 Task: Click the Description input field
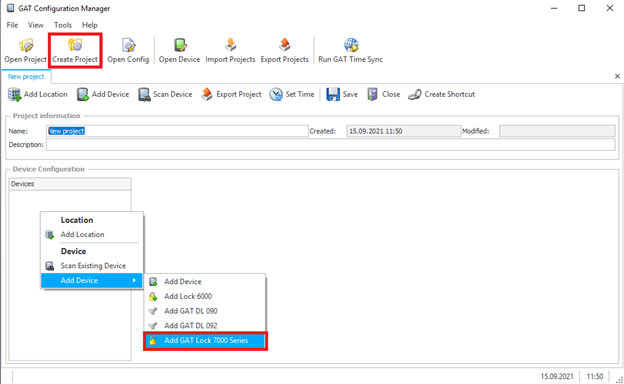[x=331, y=144]
